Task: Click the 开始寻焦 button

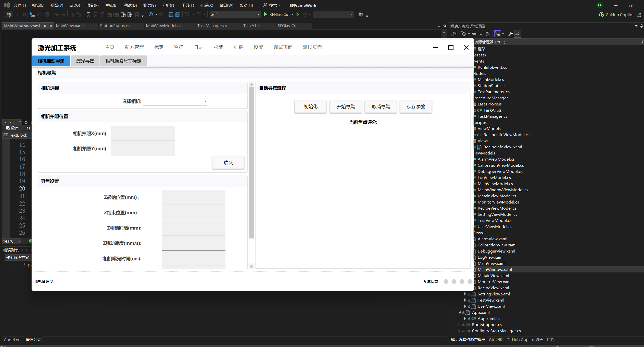Action: [346, 106]
